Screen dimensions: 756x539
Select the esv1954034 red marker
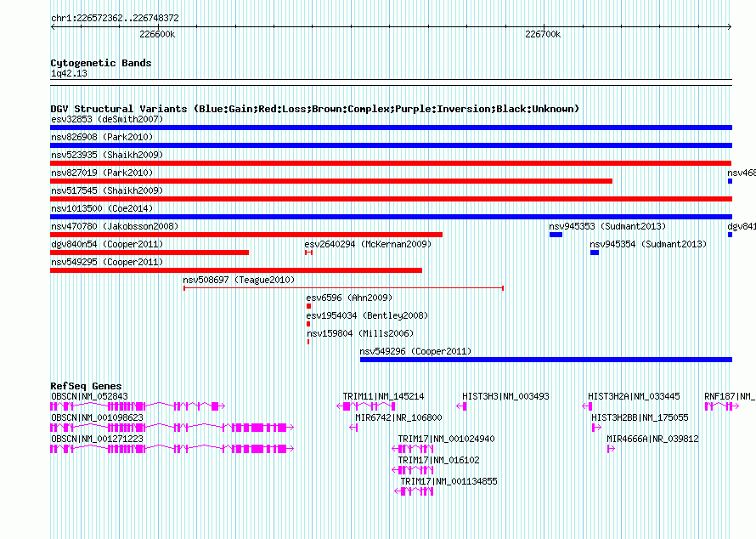[308, 324]
